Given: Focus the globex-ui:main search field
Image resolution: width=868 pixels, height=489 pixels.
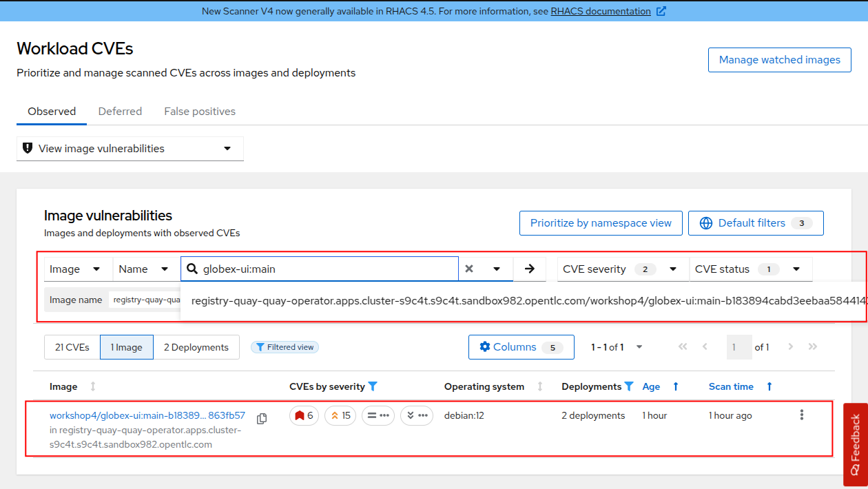Looking at the screenshot, I should click(x=320, y=269).
